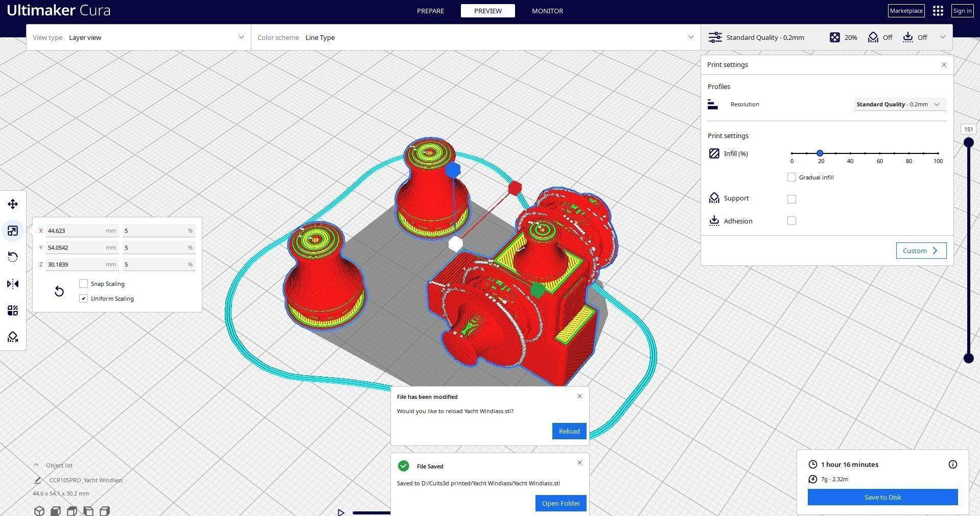Click Custom settings button
Image resolution: width=980 pixels, height=516 pixels.
(x=921, y=251)
